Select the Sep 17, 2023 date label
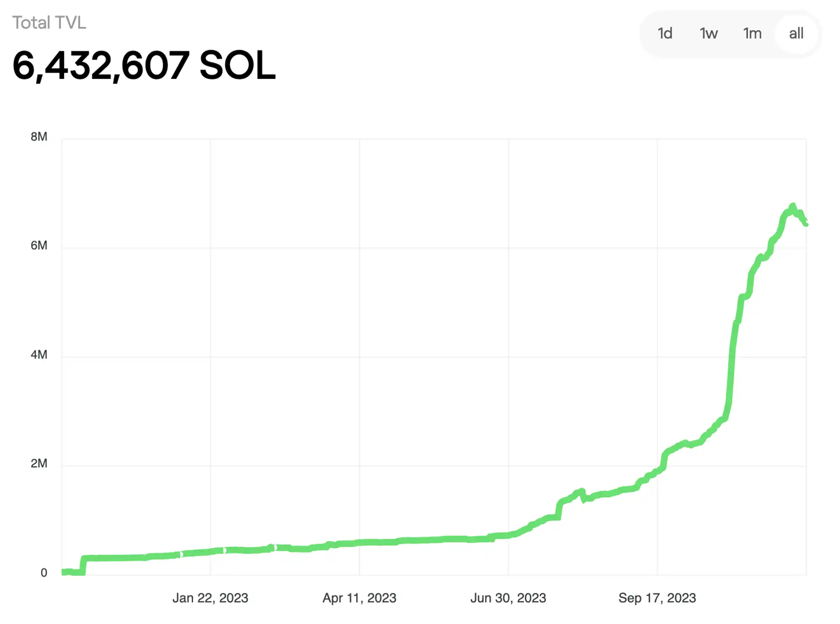Image resolution: width=840 pixels, height=624 pixels. coord(657,598)
